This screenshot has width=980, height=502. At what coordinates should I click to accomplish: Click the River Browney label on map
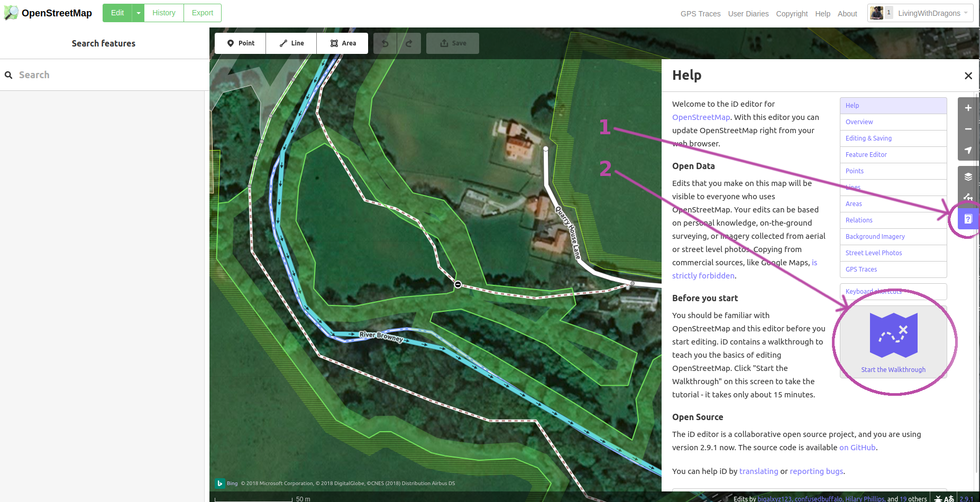(381, 336)
